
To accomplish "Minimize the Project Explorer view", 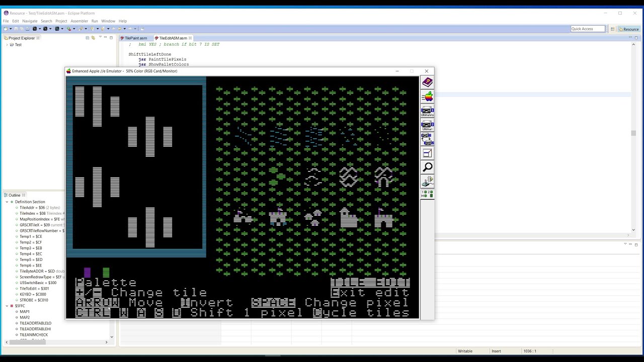I will point(105,38).
